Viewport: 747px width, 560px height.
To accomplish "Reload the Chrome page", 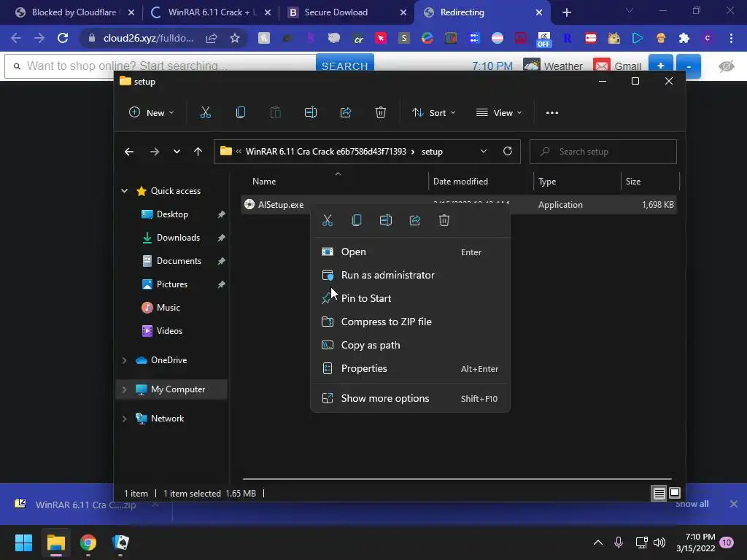I will [63, 38].
